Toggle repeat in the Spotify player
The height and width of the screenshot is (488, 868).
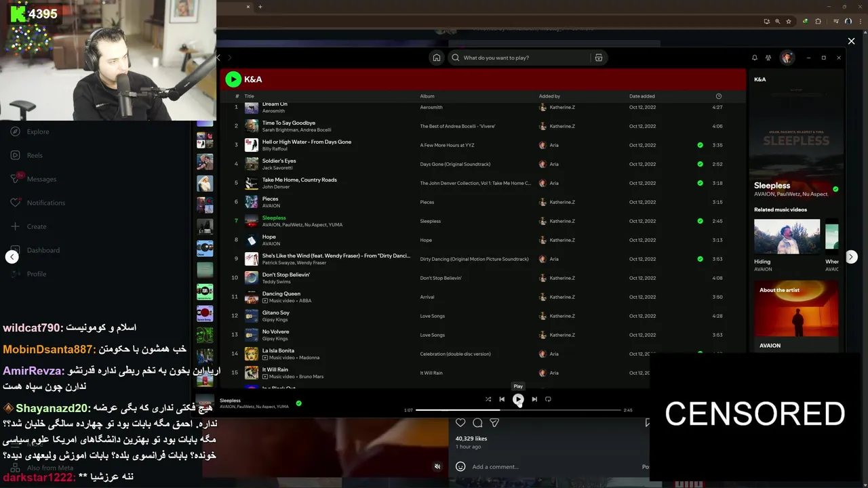click(548, 399)
